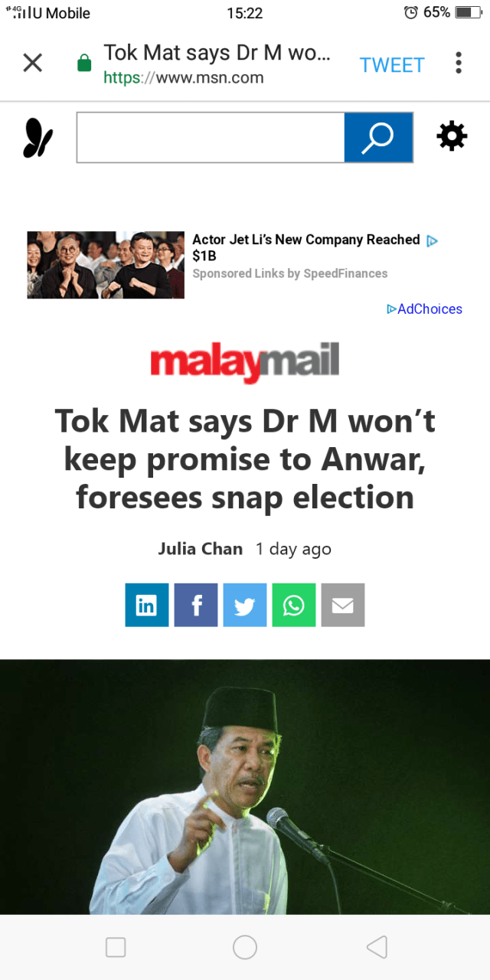Share the article by email icon
The height and width of the screenshot is (980, 490).
[343, 605]
